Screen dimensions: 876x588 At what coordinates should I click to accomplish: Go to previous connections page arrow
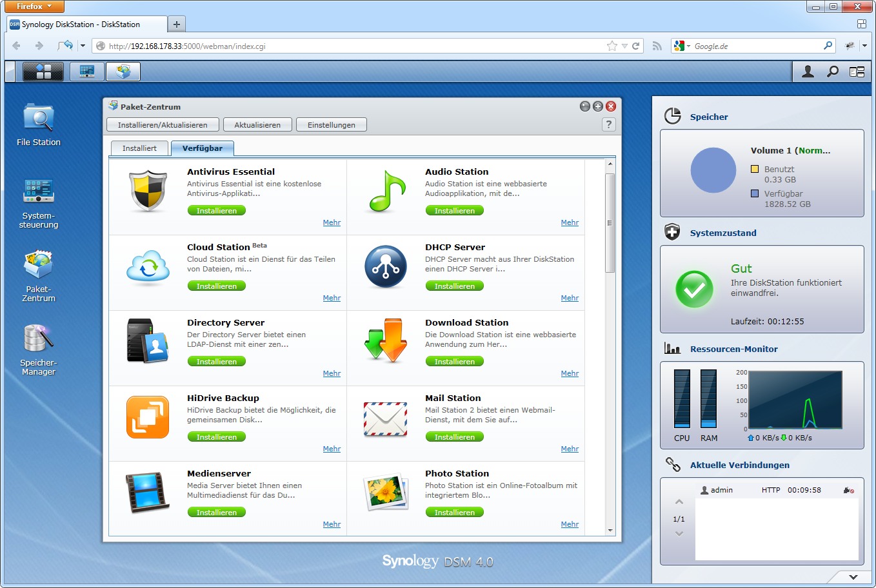[x=679, y=502]
